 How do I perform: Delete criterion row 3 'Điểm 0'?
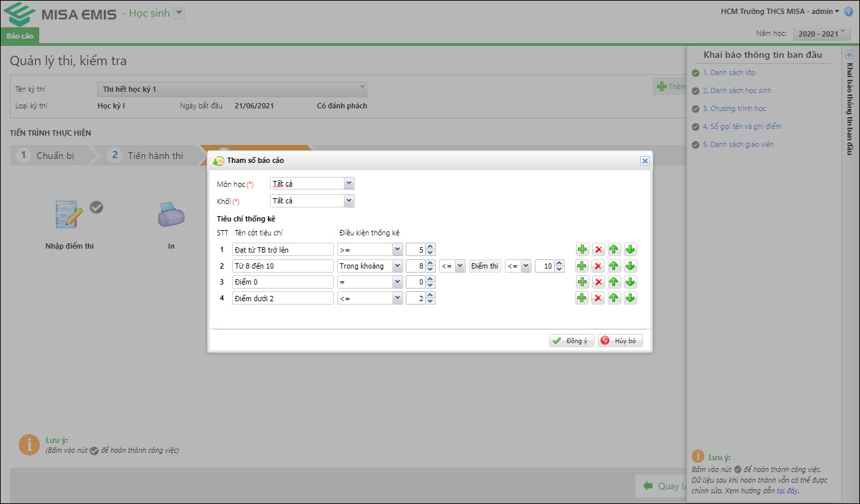(598, 282)
